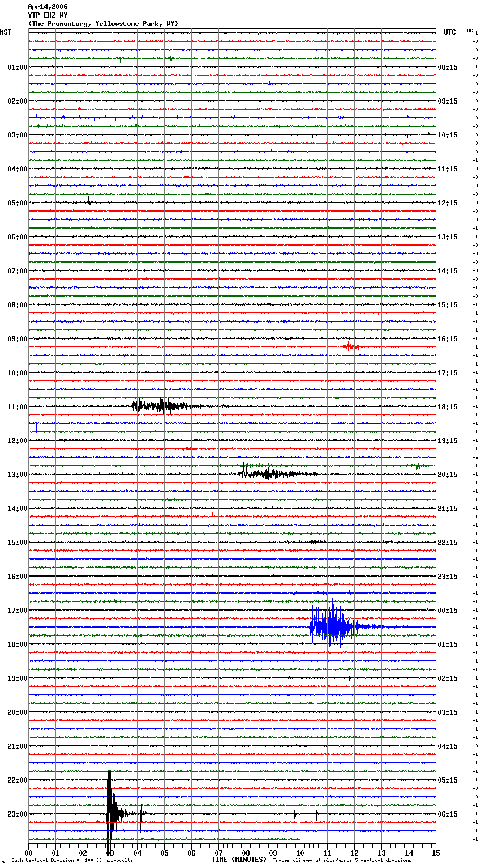Click the 'DC' column header at top right
481x868 pixels.
[x=470, y=31]
